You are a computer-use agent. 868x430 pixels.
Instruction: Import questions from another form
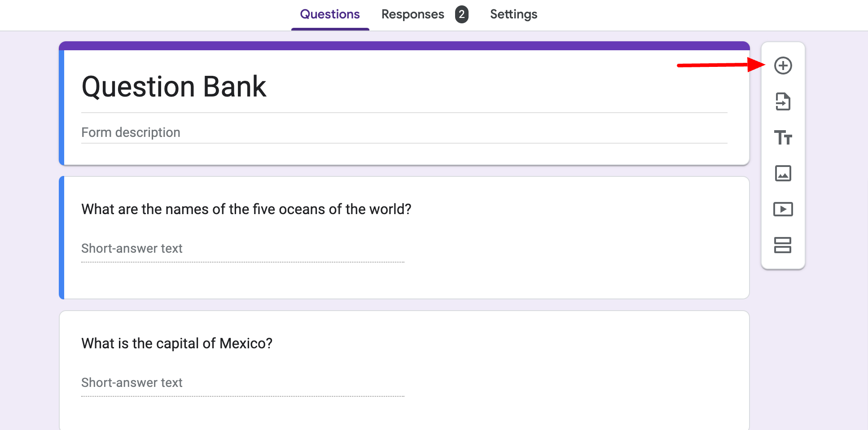pos(783,102)
